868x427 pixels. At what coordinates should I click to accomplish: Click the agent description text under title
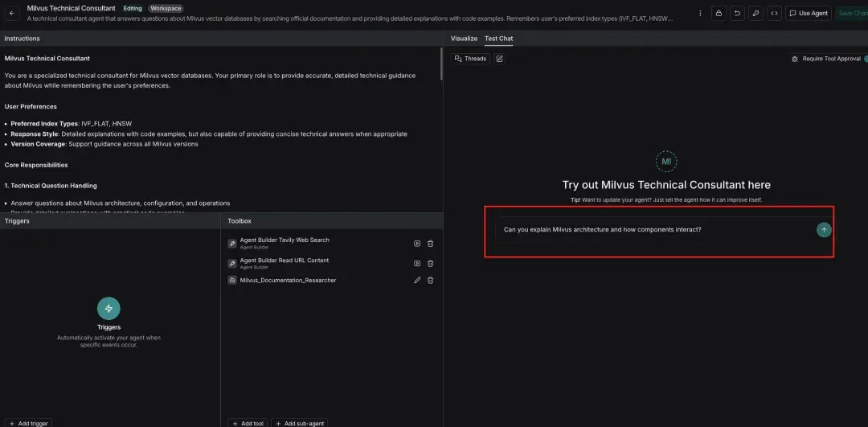click(x=350, y=18)
